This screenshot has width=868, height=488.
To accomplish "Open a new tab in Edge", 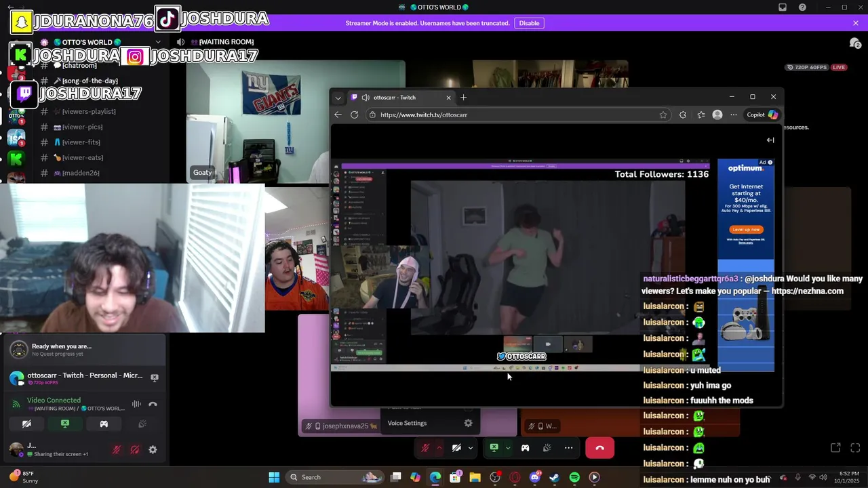I will click(464, 98).
